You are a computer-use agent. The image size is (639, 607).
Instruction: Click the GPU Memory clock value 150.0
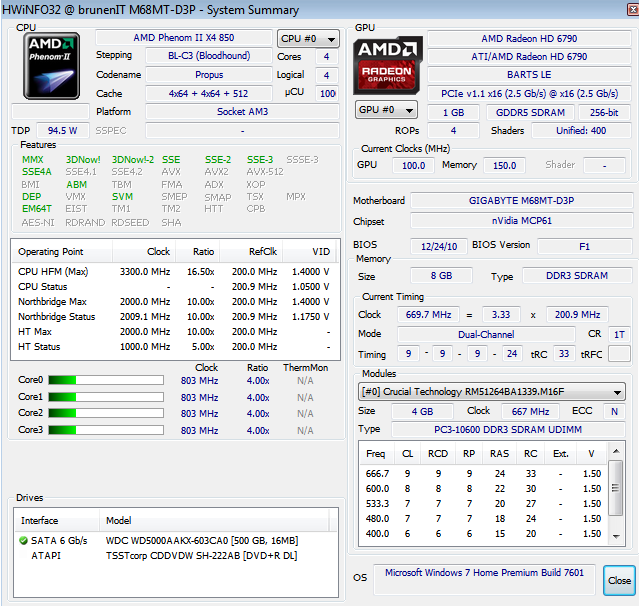coord(505,166)
